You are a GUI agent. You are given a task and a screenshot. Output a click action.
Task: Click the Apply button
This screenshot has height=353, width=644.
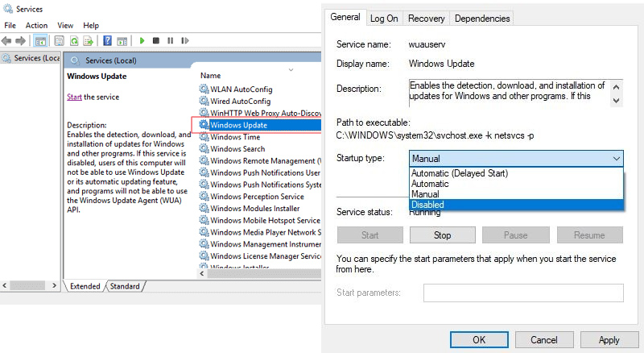(609, 340)
